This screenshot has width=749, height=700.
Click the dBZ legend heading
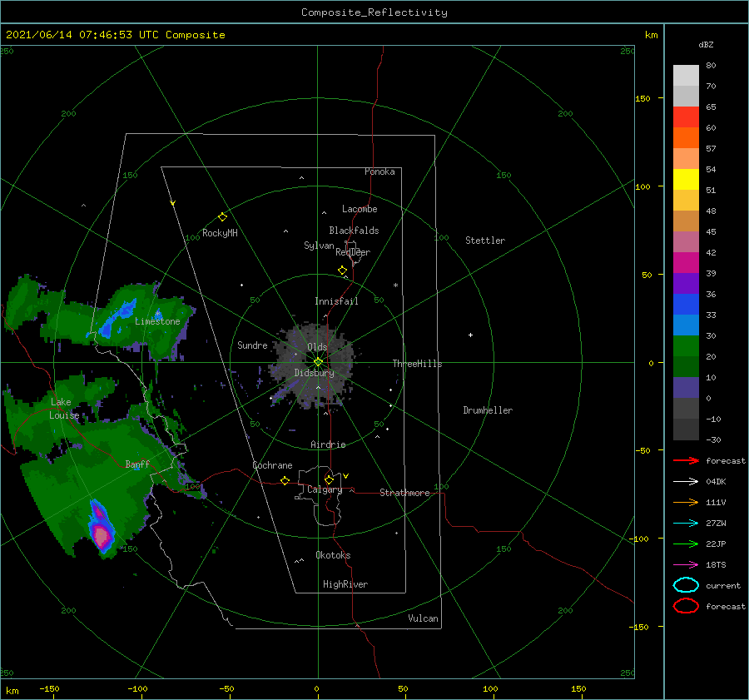(706, 44)
